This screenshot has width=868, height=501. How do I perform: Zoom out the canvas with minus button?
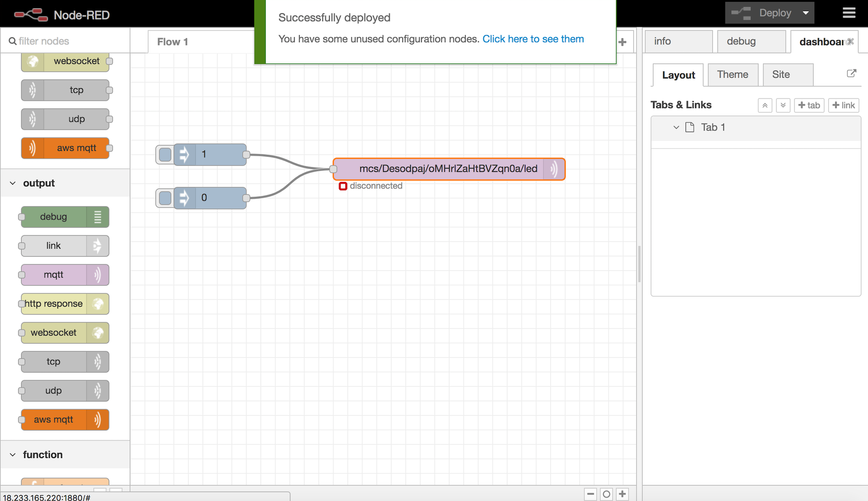590,494
